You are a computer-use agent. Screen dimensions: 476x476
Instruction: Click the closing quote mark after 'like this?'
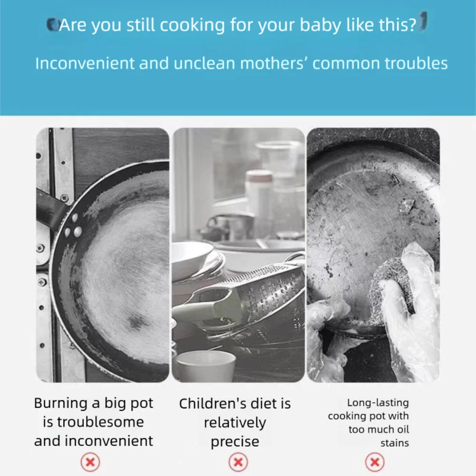pos(423,21)
